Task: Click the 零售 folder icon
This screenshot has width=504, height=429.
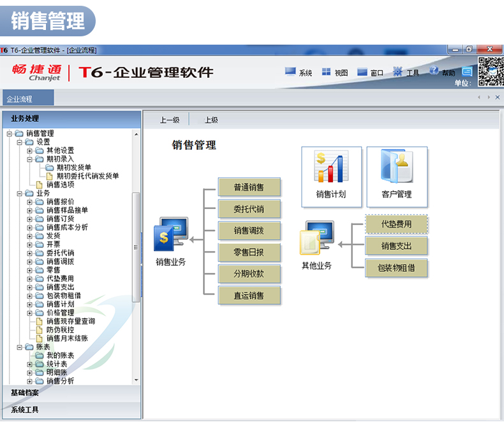Action: [39, 270]
